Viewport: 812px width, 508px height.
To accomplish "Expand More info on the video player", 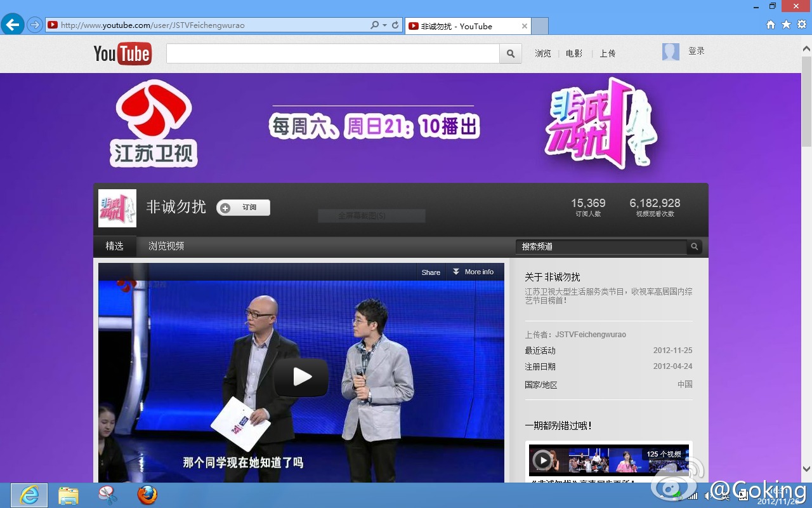I will [473, 272].
